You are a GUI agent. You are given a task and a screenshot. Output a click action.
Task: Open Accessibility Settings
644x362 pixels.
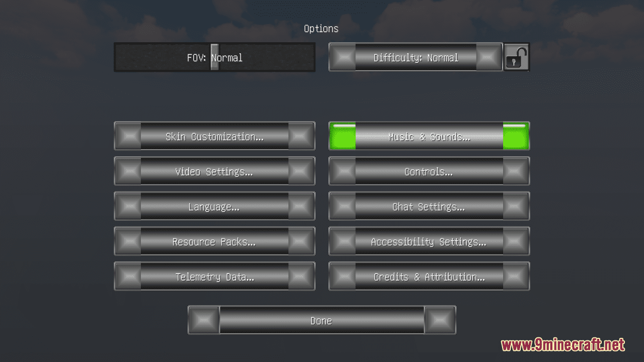pyautogui.click(x=429, y=241)
